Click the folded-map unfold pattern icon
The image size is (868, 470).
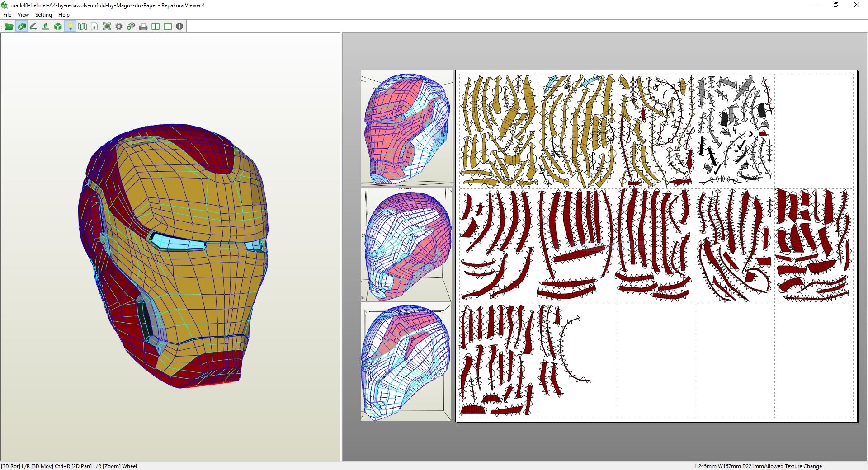(x=82, y=27)
